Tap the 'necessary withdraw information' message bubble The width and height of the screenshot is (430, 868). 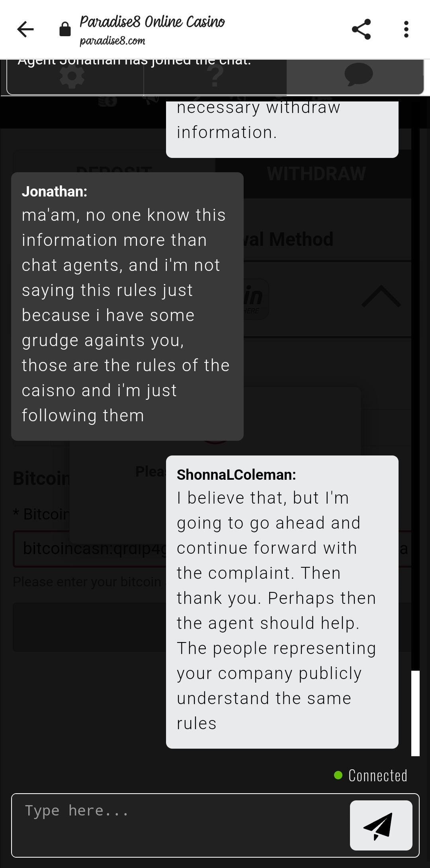282,127
